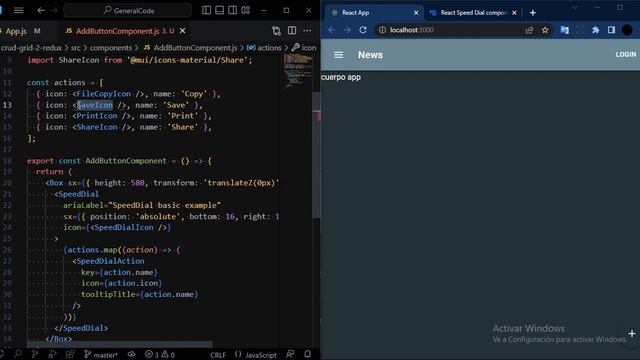Click the cloud publish sync icon
The height and width of the screenshot is (360, 640).
pos(131,354)
